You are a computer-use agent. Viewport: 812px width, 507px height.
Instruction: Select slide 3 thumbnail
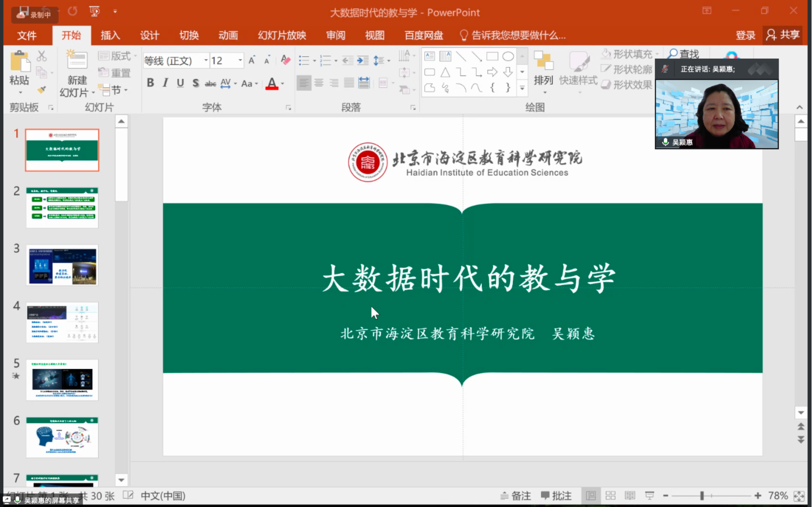point(62,265)
